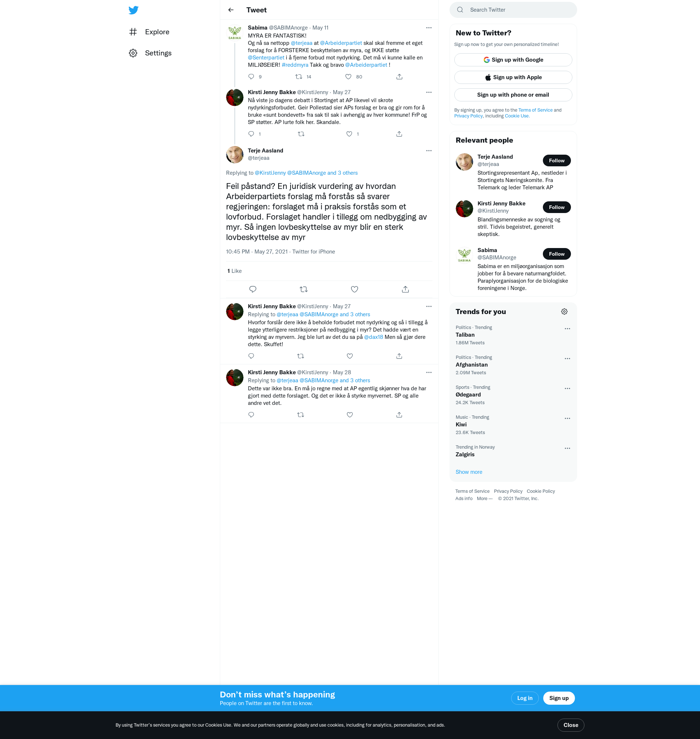Image resolution: width=700 pixels, height=739 pixels.
Task: Share Kirsti's May 28 tweet
Action: click(x=399, y=415)
